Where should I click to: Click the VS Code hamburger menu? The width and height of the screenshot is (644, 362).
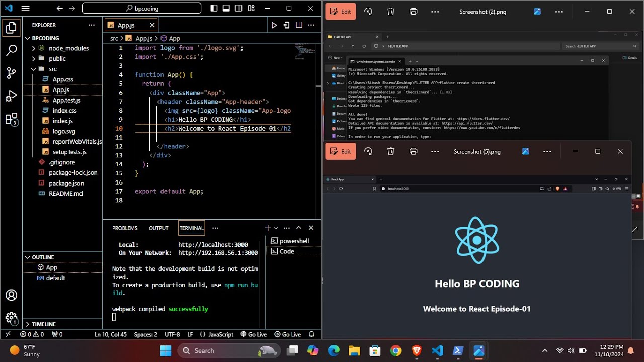click(26, 8)
